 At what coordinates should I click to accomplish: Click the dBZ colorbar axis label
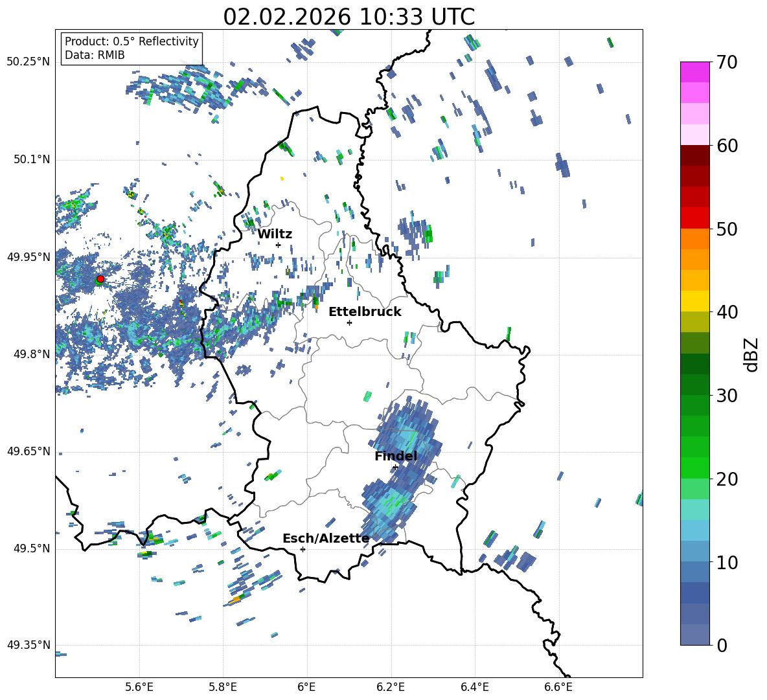tap(751, 355)
